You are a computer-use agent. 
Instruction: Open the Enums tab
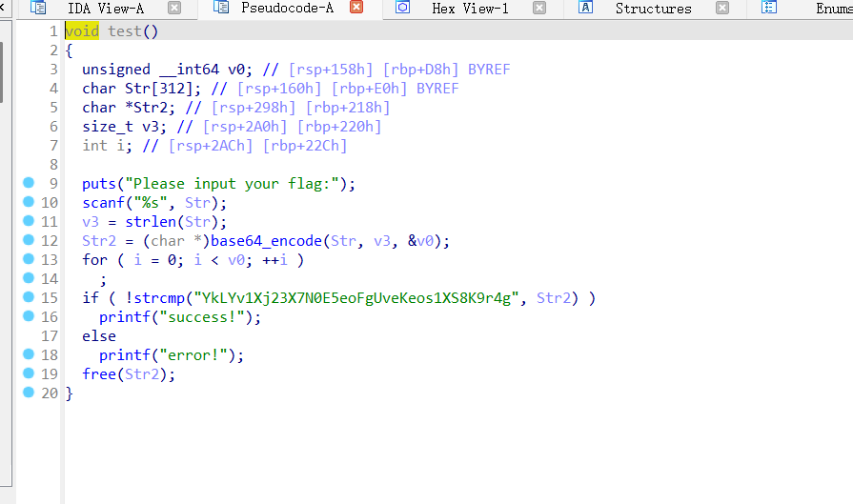click(x=834, y=9)
